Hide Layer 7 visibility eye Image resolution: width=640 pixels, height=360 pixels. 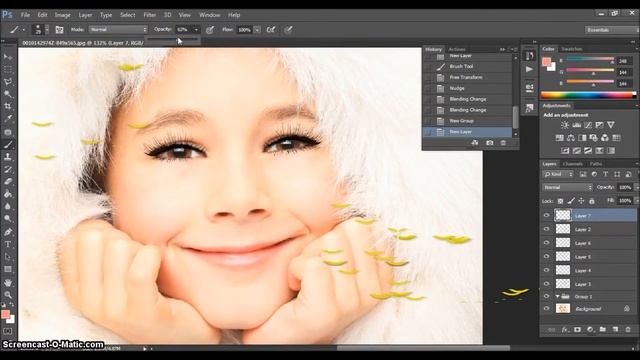tap(547, 216)
